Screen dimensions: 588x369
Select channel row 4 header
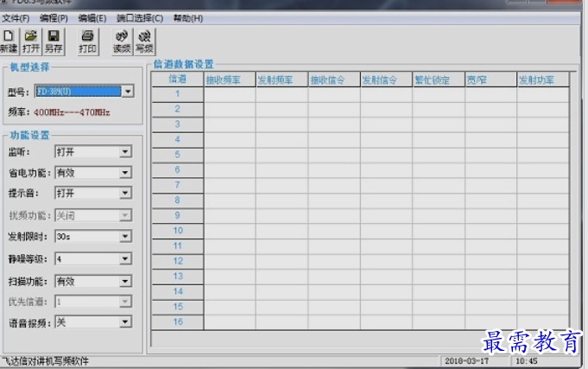pos(178,140)
